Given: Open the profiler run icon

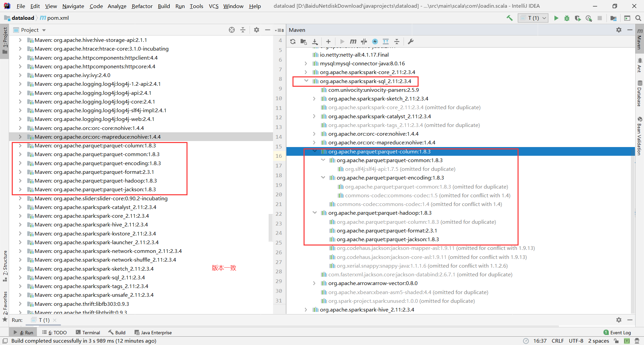Looking at the screenshot, I should (x=589, y=18).
